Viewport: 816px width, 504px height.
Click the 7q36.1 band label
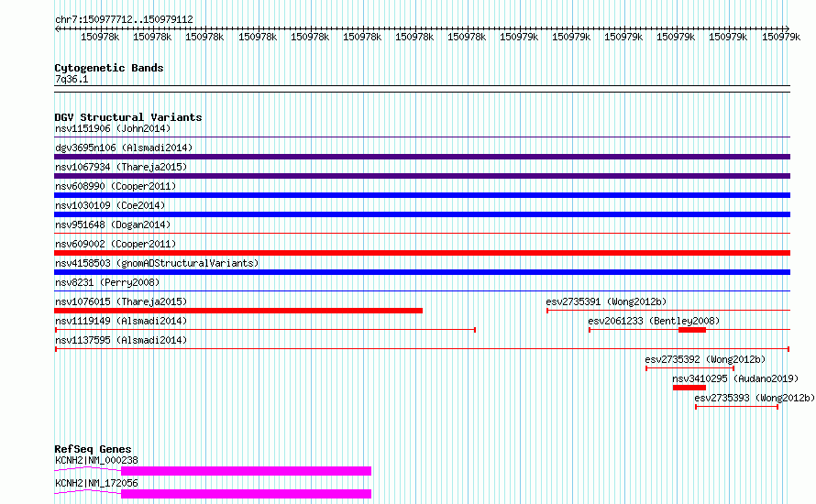coord(72,79)
